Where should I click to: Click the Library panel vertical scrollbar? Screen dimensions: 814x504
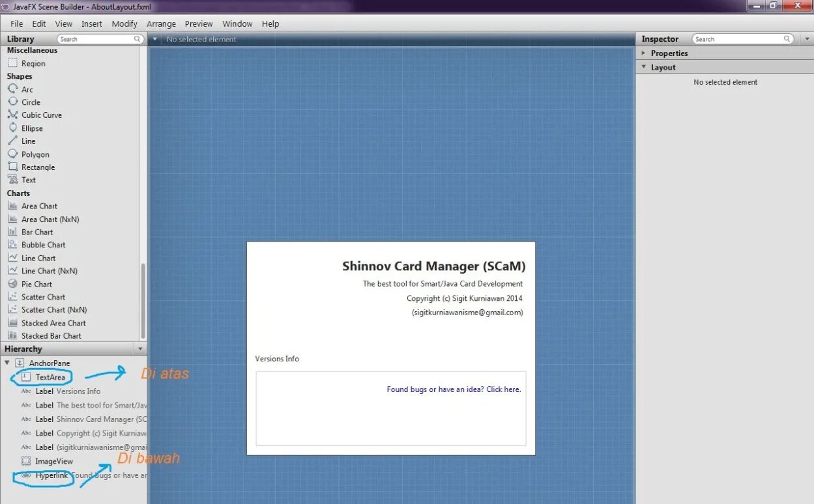tap(143, 300)
